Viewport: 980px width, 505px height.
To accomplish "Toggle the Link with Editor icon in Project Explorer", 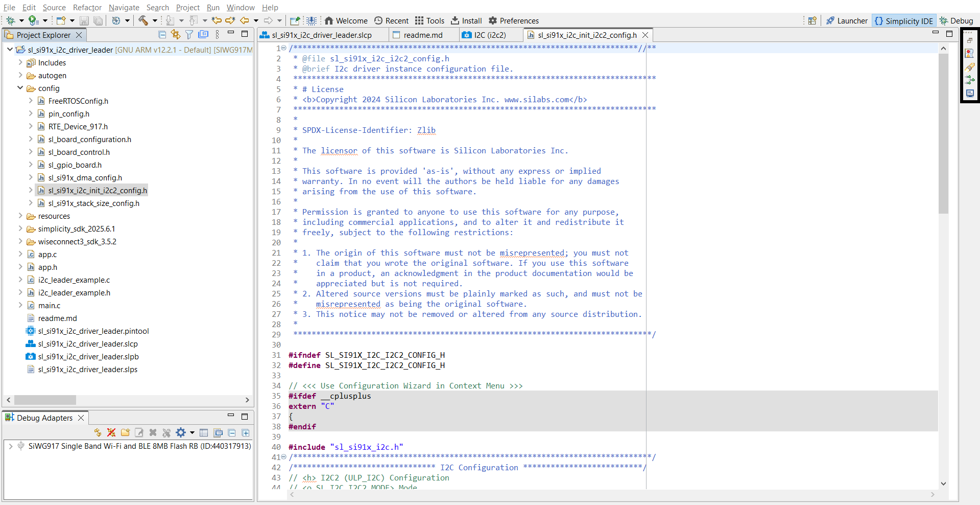I will click(175, 34).
